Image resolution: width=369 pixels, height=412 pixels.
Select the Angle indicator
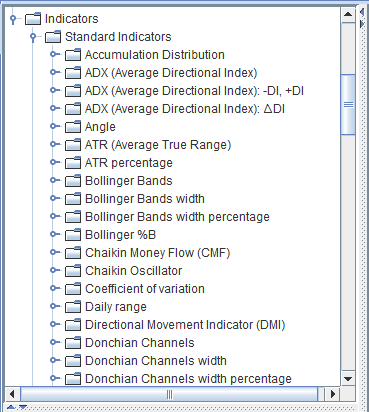pyautogui.click(x=100, y=127)
